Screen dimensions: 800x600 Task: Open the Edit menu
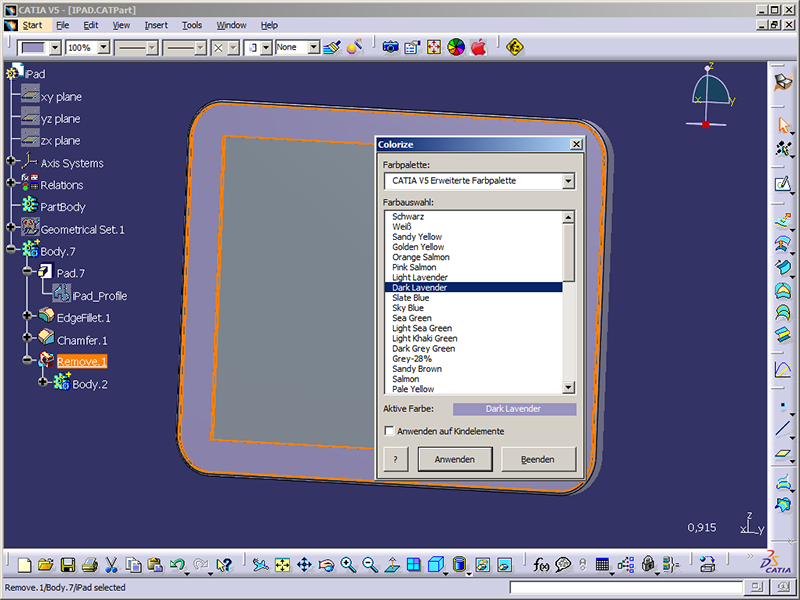pyautogui.click(x=91, y=25)
